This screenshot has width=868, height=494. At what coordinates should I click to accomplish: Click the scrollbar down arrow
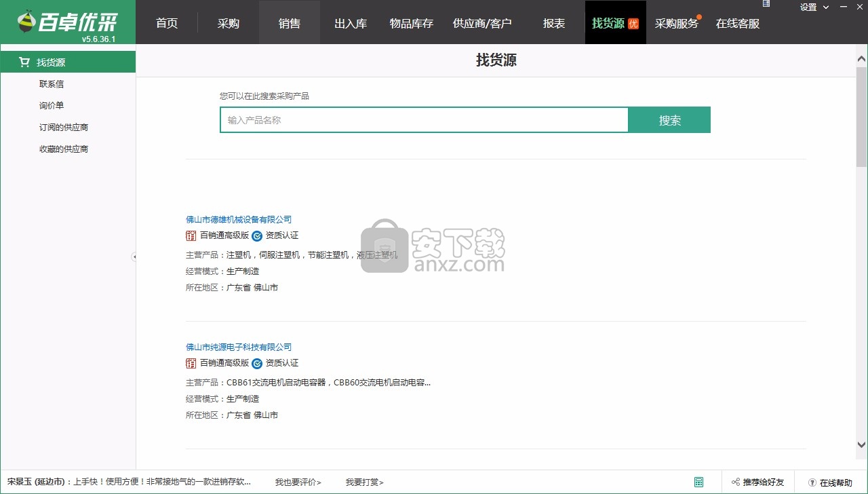point(861,445)
